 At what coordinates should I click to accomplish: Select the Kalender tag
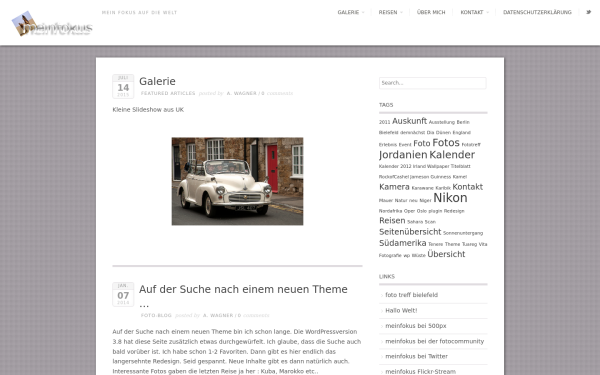[x=452, y=155]
